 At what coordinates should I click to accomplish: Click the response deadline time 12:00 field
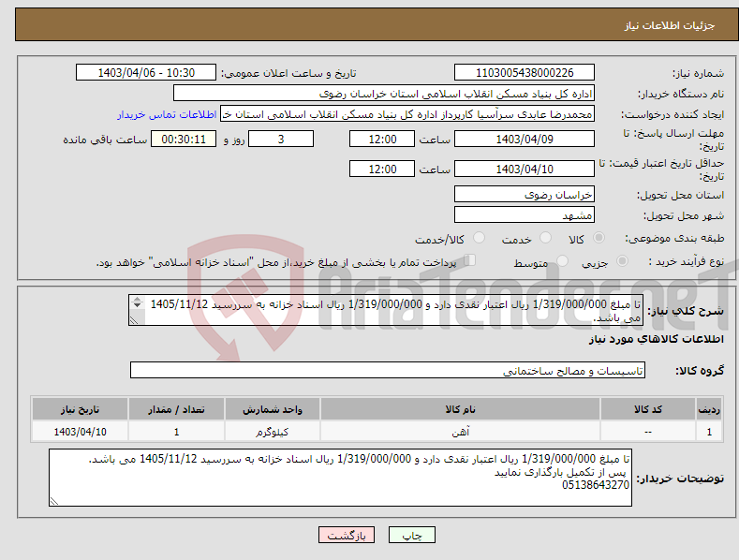tap(382, 139)
